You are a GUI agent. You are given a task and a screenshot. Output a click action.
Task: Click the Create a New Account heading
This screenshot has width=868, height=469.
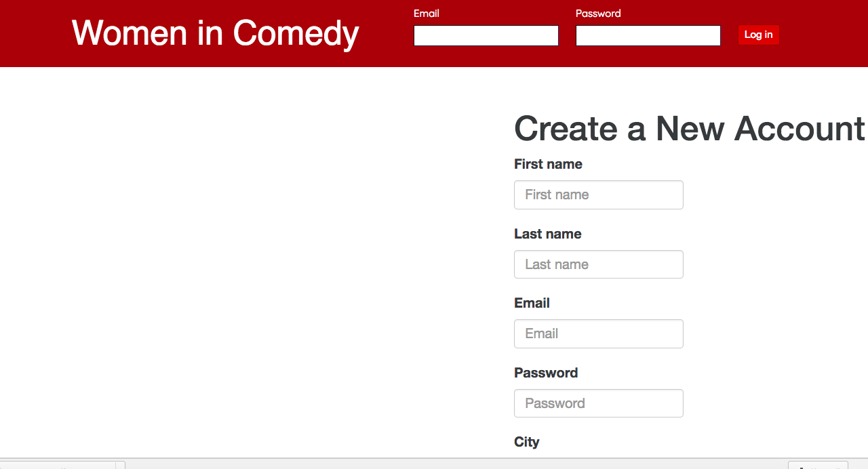pos(689,128)
